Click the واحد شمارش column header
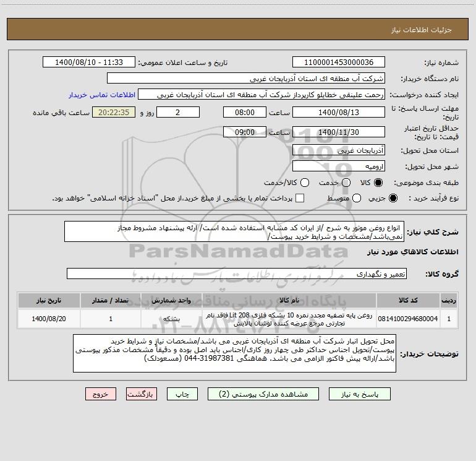 171,300
